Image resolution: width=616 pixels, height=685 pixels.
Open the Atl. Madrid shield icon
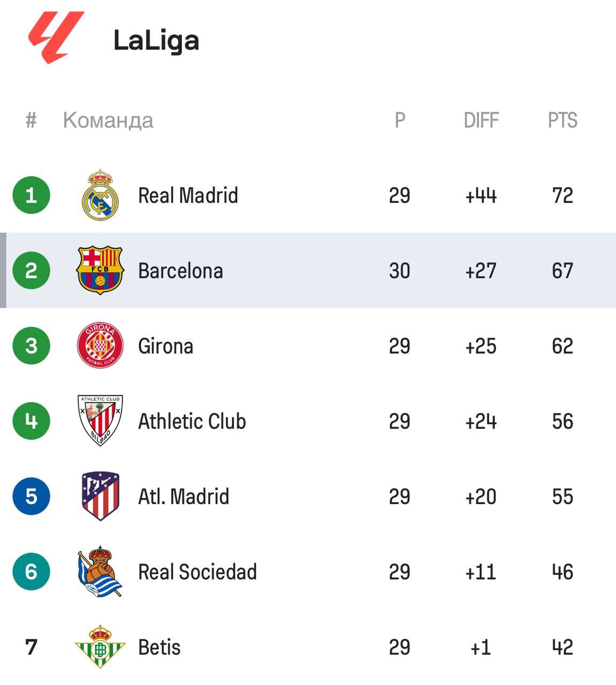[100, 496]
